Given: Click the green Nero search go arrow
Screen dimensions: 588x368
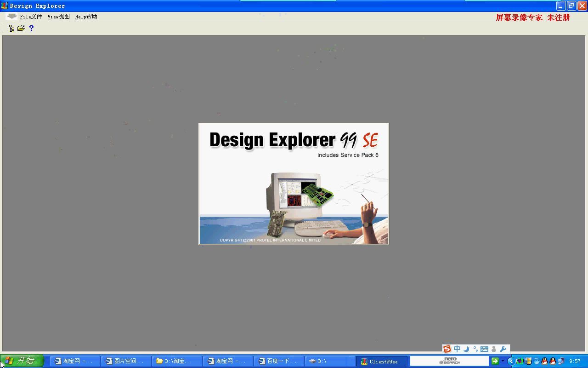Looking at the screenshot, I should tap(495, 361).
